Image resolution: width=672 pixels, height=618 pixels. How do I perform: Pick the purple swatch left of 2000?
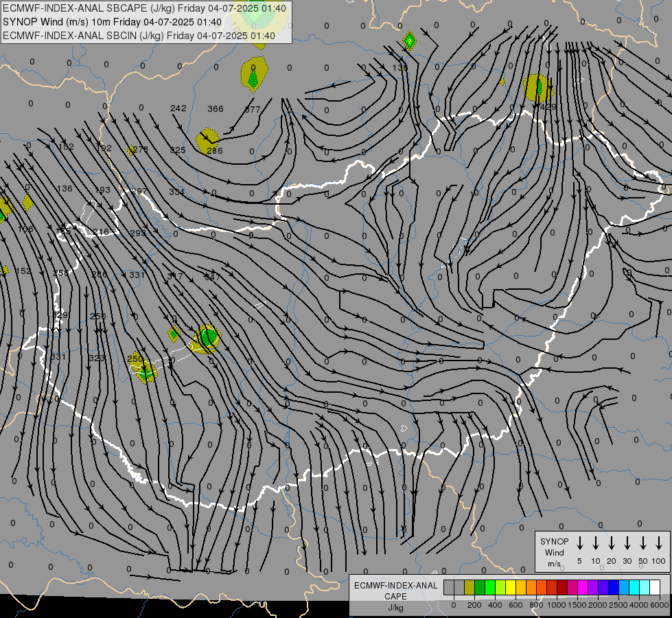592,587
